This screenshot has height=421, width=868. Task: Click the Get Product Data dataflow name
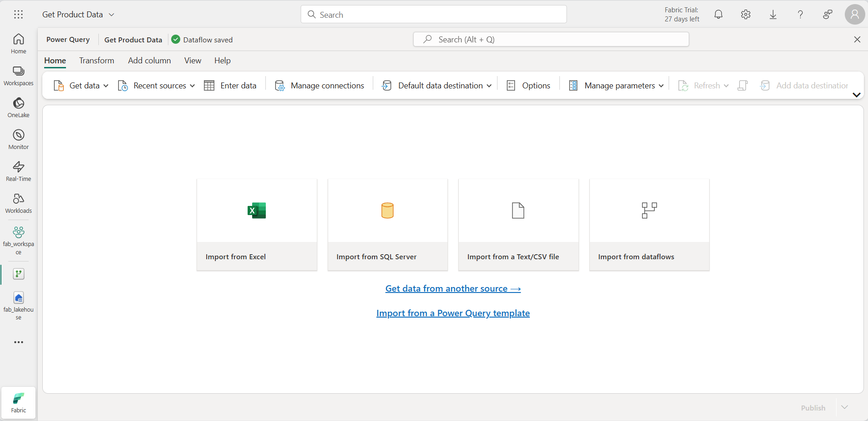(133, 40)
